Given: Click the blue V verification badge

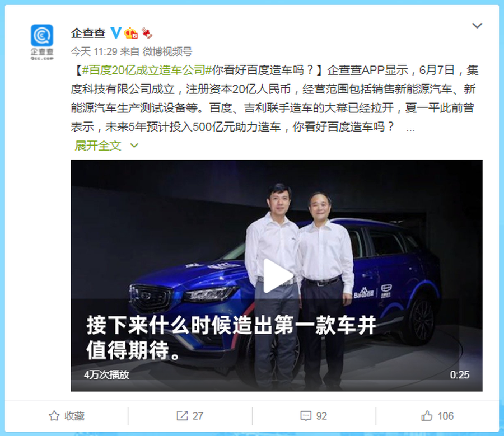Looking at the screenshot, I should 116,33.
